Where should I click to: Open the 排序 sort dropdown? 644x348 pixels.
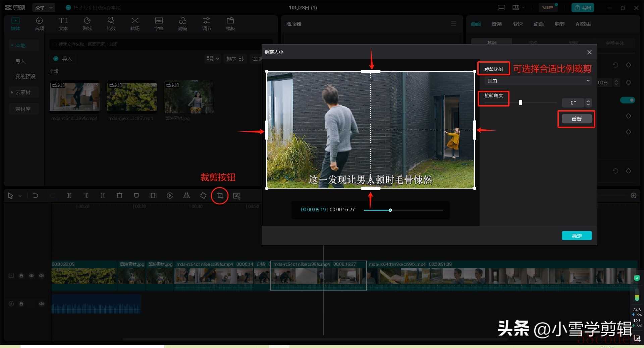pyautogui.click(x=235, y=59)
